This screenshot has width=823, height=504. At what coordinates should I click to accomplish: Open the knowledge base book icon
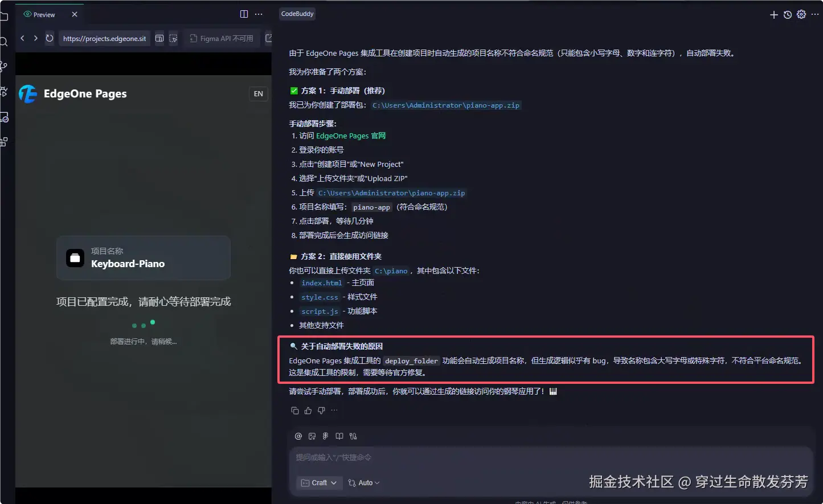point(339,436)
